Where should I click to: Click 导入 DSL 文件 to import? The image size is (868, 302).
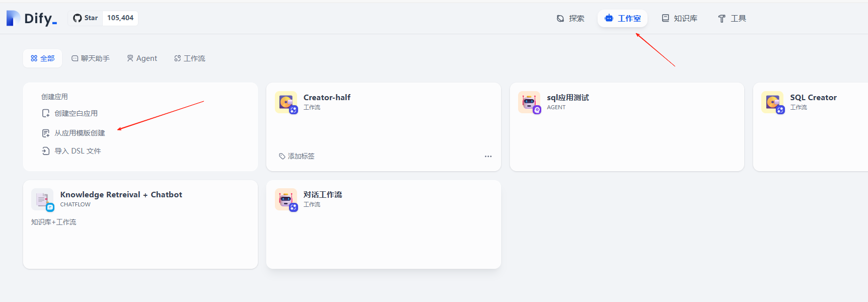click(77, 150)
